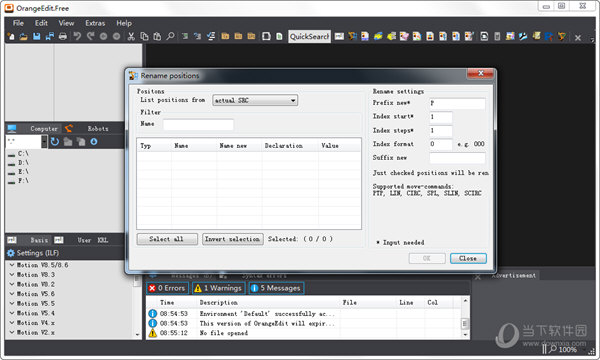Screen dimensions: 600x360
Task: Expand the Motion V5.5 item
Action: pos(11,303)
